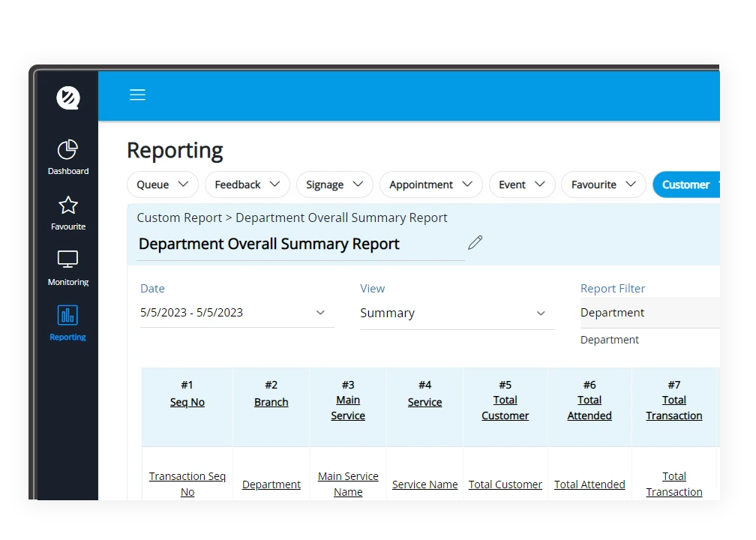
Task: Open the Dashboard panel from the sidebar
Action: pyautogui.click(x=67, y=156)
